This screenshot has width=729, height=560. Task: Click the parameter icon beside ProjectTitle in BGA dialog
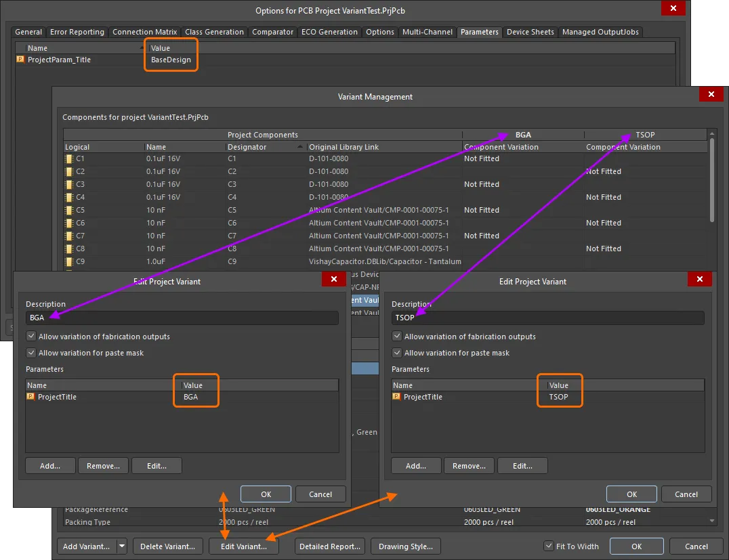point(30,396)
